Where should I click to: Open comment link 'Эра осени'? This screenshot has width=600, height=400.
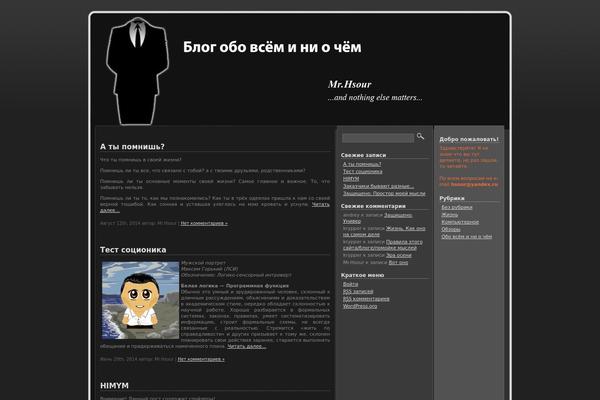[x=399, y=255]
